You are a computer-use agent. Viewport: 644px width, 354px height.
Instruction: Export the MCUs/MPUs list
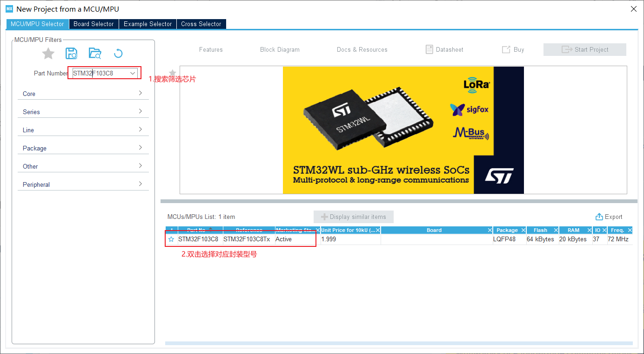pyautogui.click(x=609, y=217)
